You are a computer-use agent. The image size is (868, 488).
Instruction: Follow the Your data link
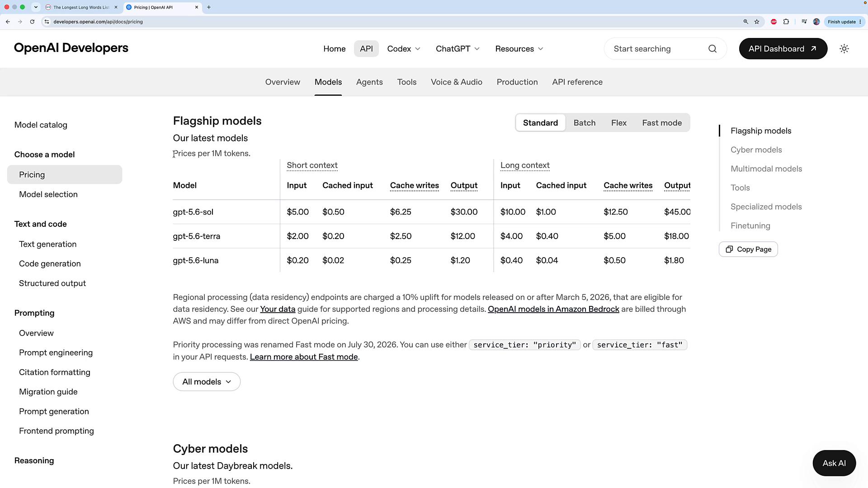(278, 309)
